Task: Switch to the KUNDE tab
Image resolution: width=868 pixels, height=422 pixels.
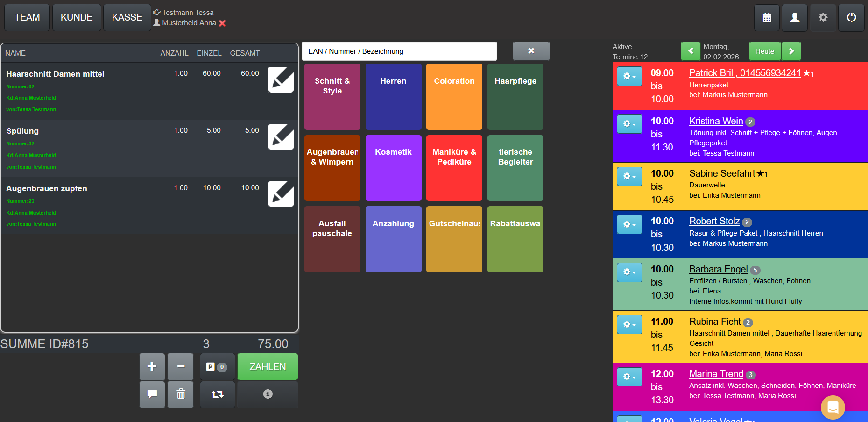Action: (x=77, y=18)
